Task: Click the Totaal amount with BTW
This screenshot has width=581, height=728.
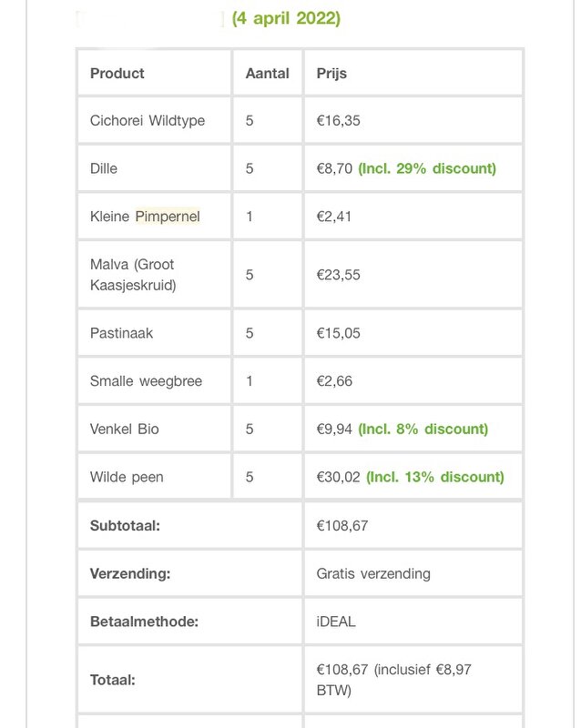Action: tap(393, 680)
